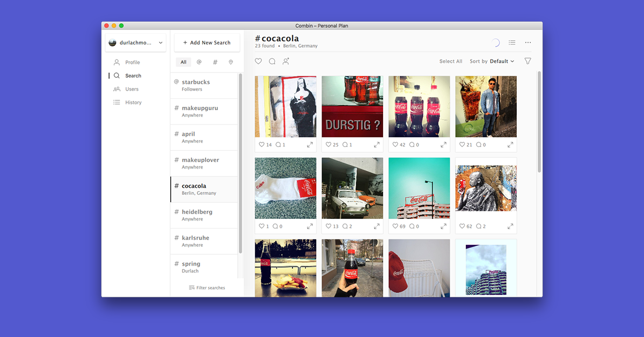Expand the statue post with its arrows icon
The image size is (644, 337).
[x=510, y=226]
